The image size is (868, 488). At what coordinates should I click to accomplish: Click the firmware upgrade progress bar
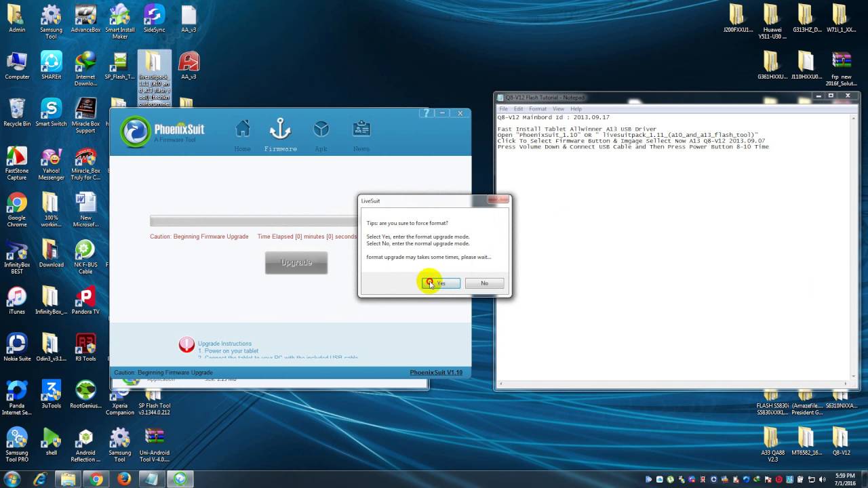[x=254, y=221]
